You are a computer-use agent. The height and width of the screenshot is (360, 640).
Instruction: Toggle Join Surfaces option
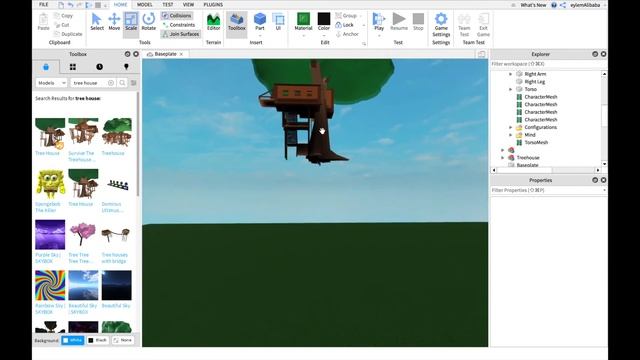pyautogui.click(x=180, y=34)
